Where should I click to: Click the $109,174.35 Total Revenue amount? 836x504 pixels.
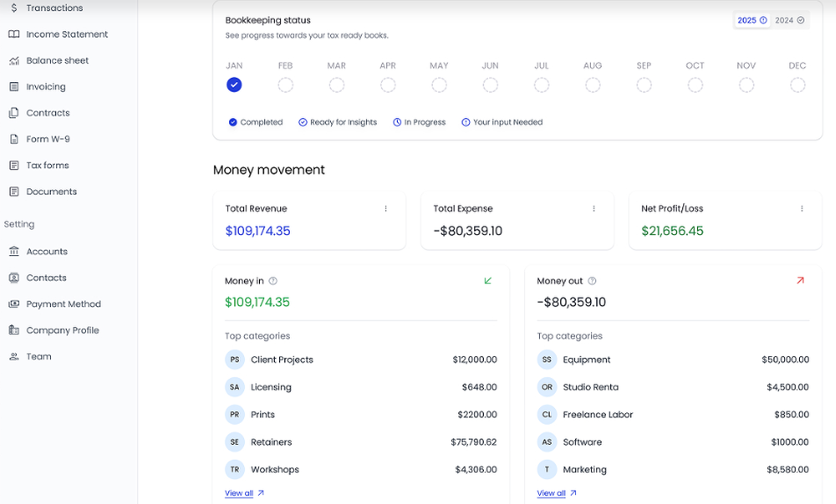pyautogui.click(x=257, y=231)
